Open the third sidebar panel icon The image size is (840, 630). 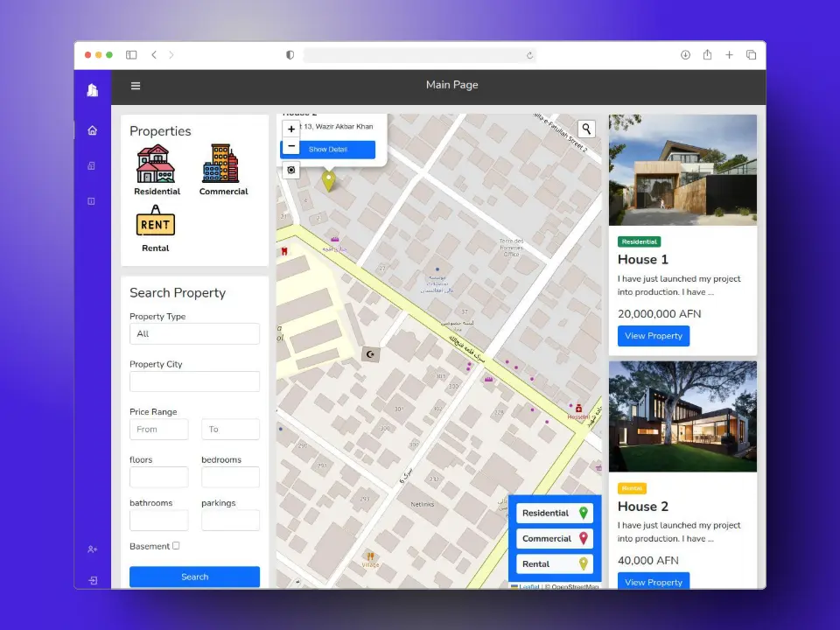92,201
